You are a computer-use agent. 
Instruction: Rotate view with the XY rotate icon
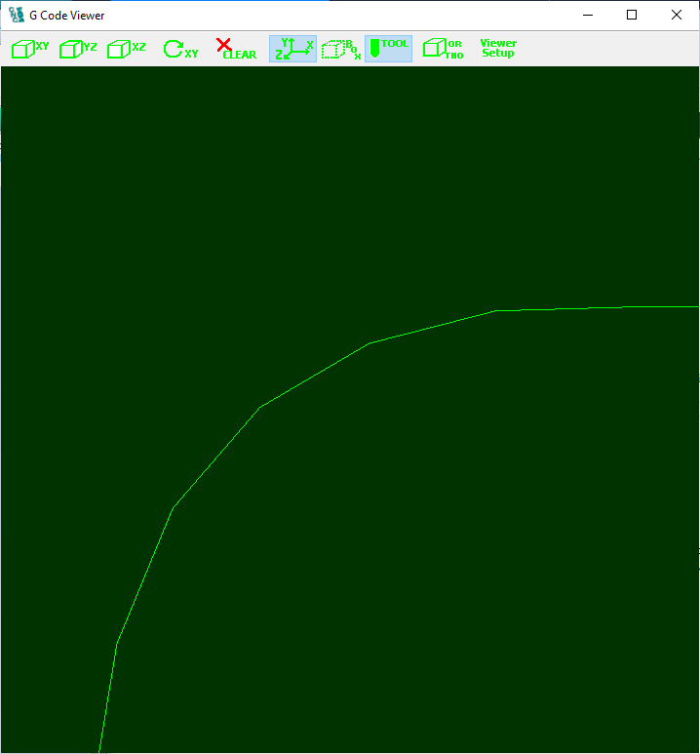tap(180, 49)
